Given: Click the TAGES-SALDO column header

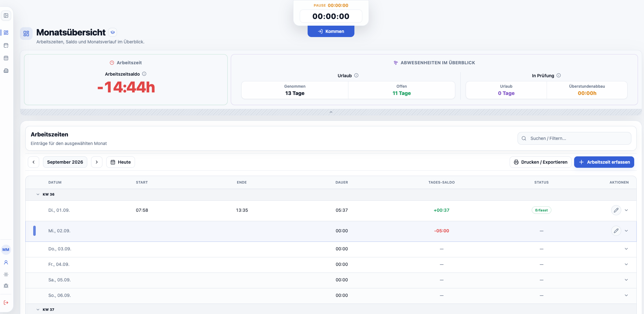Looking at the screenshot, I should [x=442, y=182].
